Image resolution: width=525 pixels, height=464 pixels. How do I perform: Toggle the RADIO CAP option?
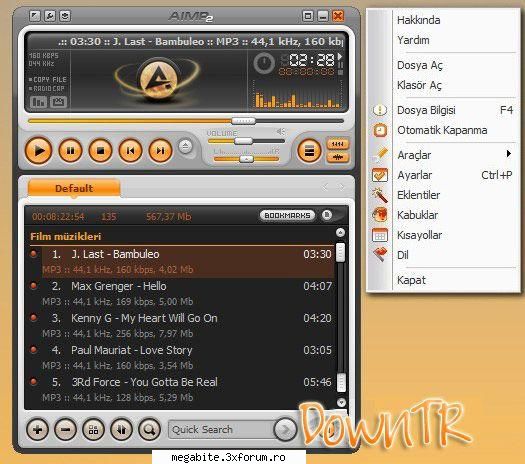47,88
